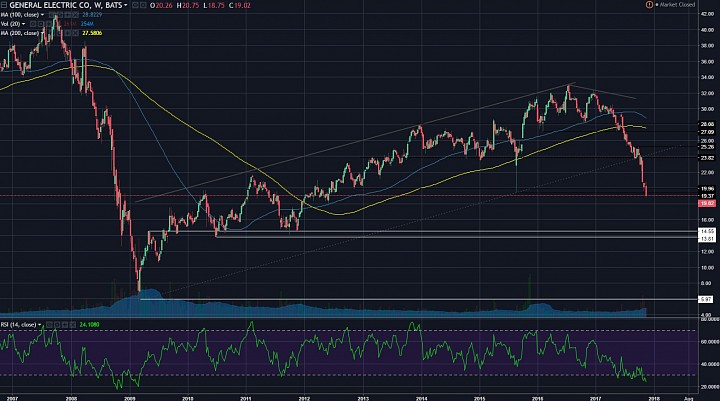Expand the Vol (20) dropdown arrow
Viewport: 720px width, 401px height.
point(23,24)
